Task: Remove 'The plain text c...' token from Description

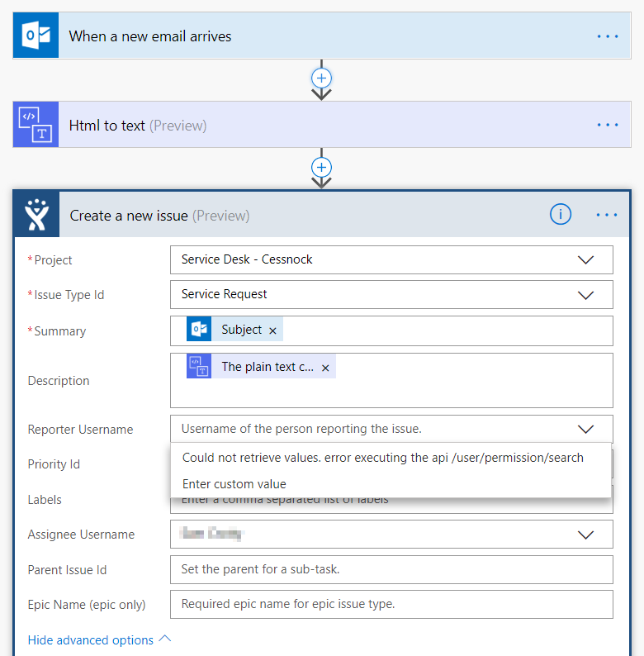Action: click(325, 368)
